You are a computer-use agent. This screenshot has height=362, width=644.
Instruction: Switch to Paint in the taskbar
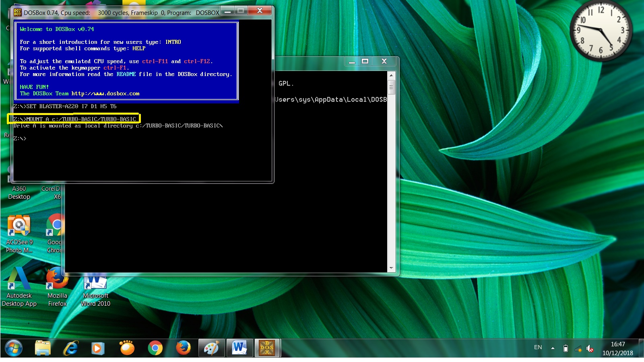pyautogui.click(x=211, y=348)
